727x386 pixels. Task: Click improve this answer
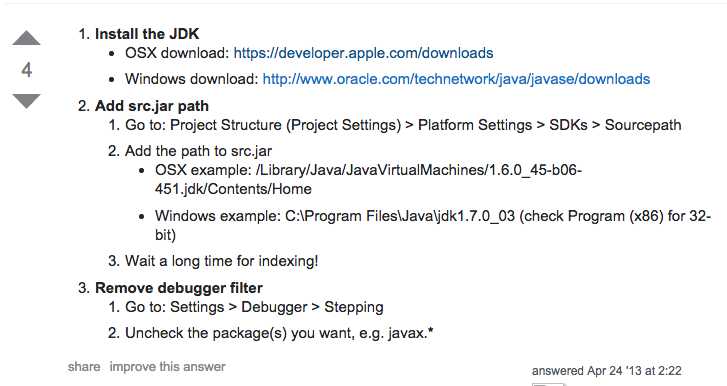click(x=167, y=367)
